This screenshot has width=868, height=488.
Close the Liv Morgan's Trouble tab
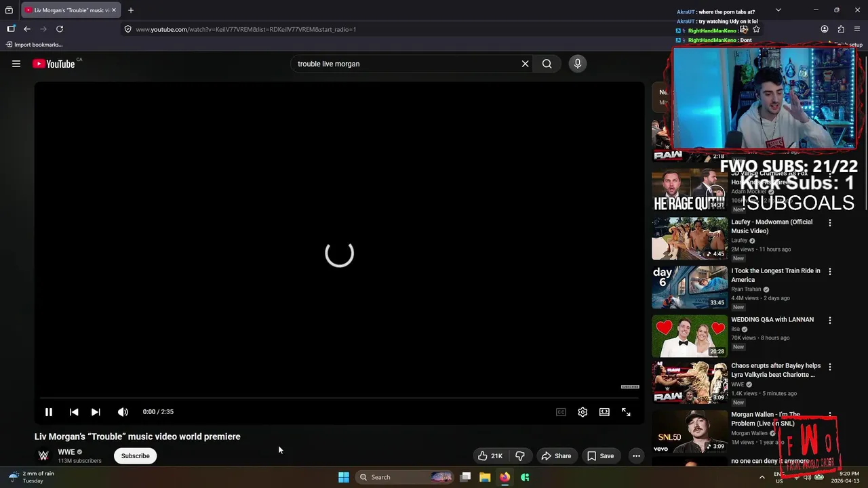pyautogui.click(x=114, y=10)
